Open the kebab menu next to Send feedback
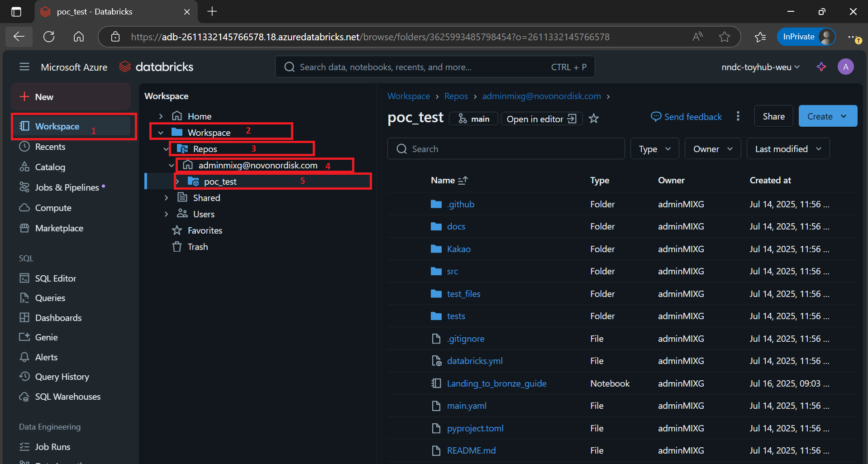Image resolution: width=868 pixels, height=464 pixels. (738, 116)
